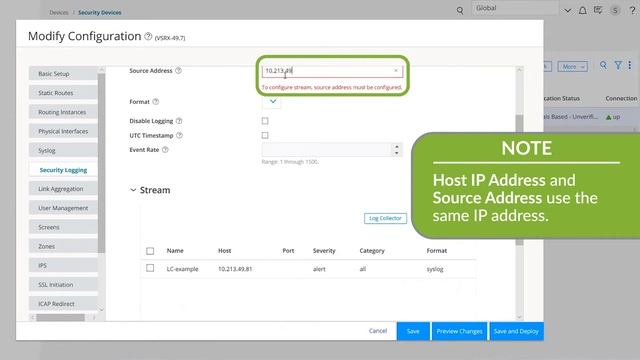The width and height of the screenshot is (640, 360).
Task: Sort streams by Category column header
Action: coord(372,251)
